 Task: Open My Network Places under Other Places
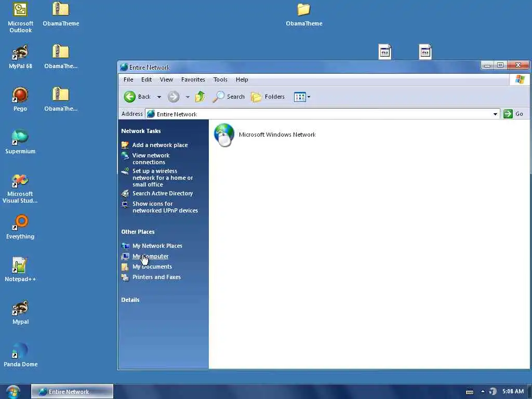[x=157, y=246]
